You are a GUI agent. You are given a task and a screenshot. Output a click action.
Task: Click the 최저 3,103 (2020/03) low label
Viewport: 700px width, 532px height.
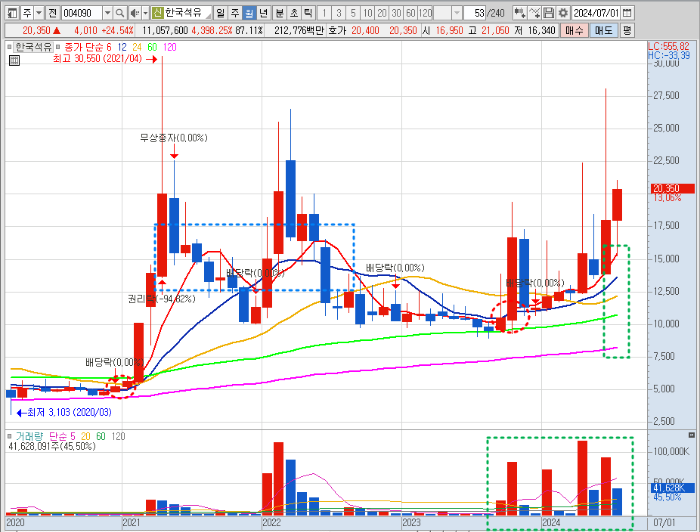pos(69,412)
